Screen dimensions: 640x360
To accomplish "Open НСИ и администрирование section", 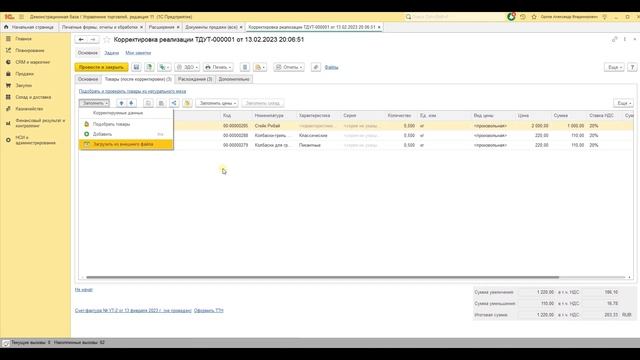I will tap(36, 140).
